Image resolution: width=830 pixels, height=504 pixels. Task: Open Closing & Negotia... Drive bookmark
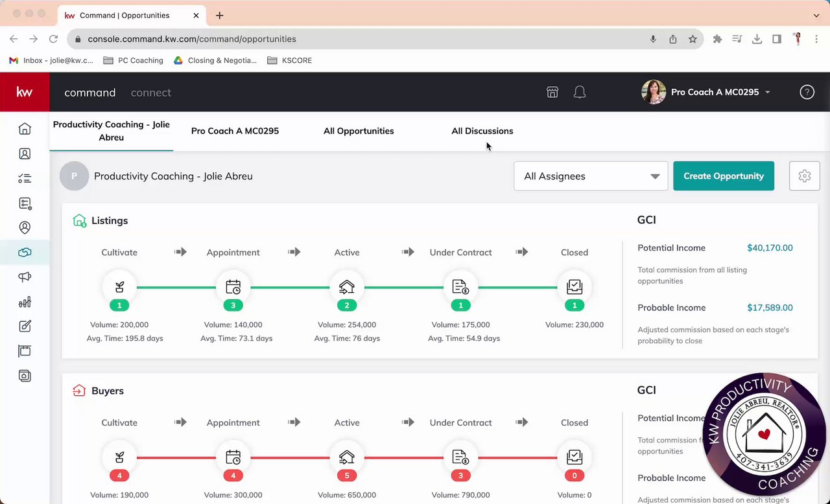coord(215,60)
